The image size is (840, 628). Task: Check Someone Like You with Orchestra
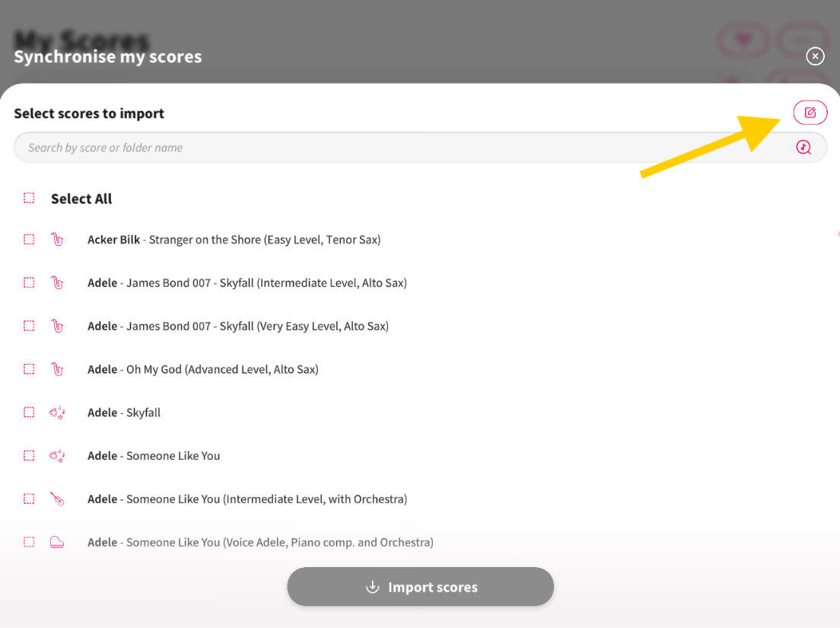pos(29,499)
